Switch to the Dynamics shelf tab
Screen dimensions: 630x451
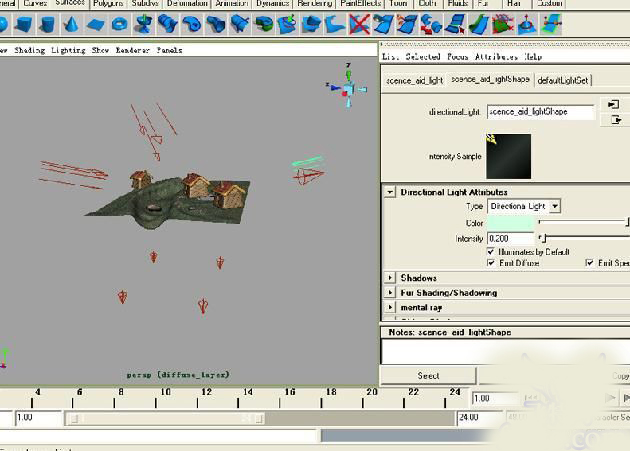click(x=273, y=4)
